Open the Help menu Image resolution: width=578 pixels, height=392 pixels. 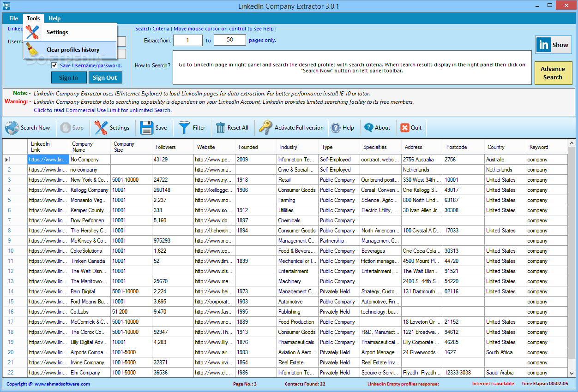(x=54, y=18)
